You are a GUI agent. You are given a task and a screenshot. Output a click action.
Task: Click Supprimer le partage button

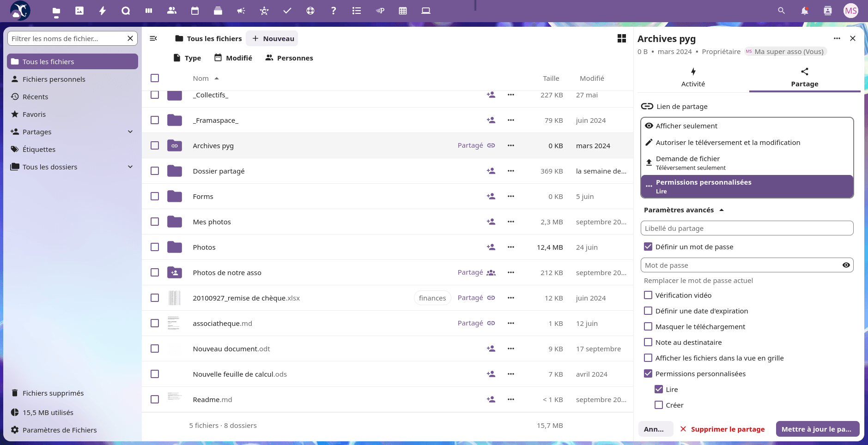(x=722, y=429)
